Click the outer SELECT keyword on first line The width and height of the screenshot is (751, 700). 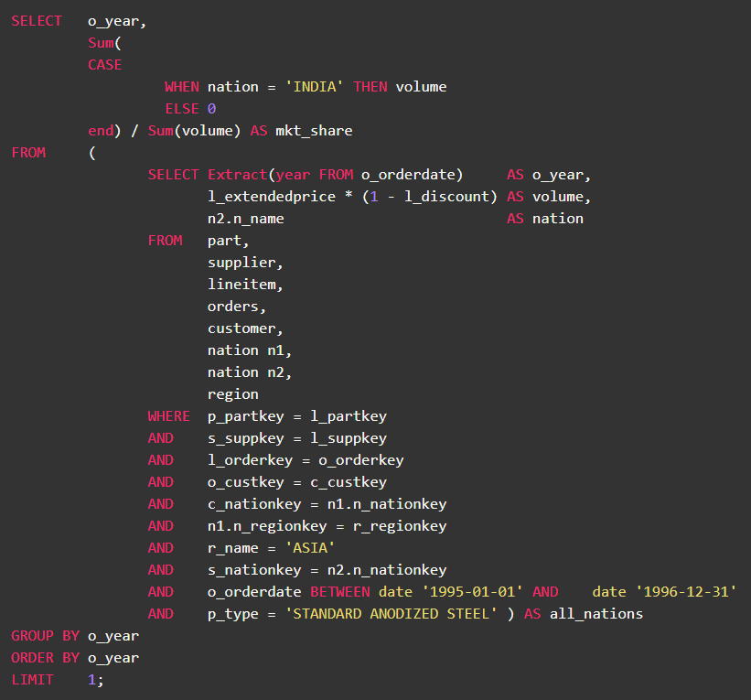pos(37,21)
